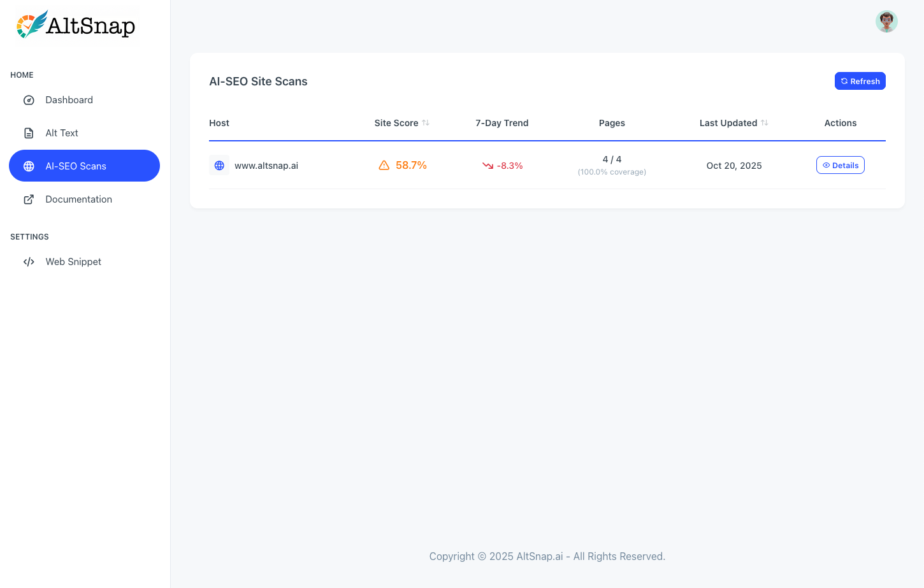The image size is (924, 588).
Task: Click the globe icon beside AI-SEO Scans
Action: point(29,166)
